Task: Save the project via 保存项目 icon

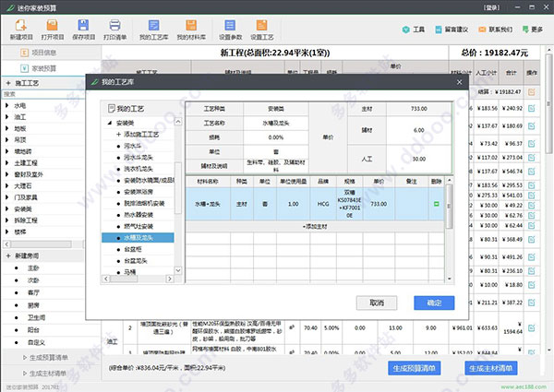Action: [x=83, y=30]
